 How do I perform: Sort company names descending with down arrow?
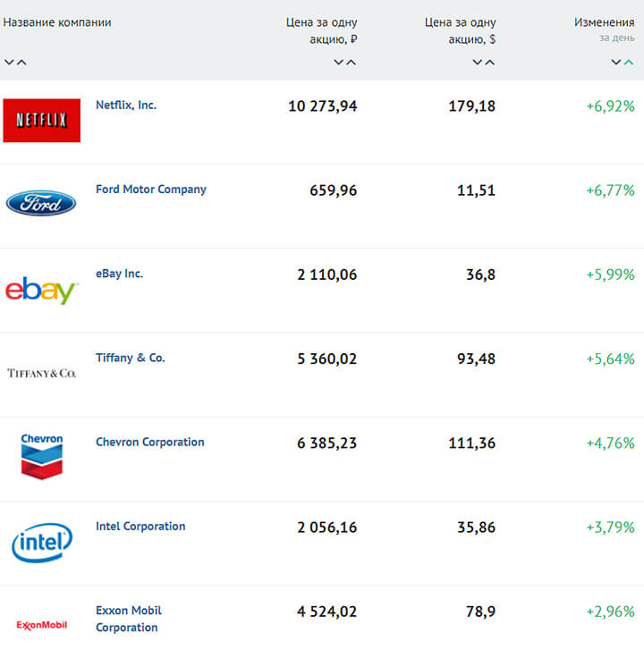pyautogui.click(x=9, y=63)
